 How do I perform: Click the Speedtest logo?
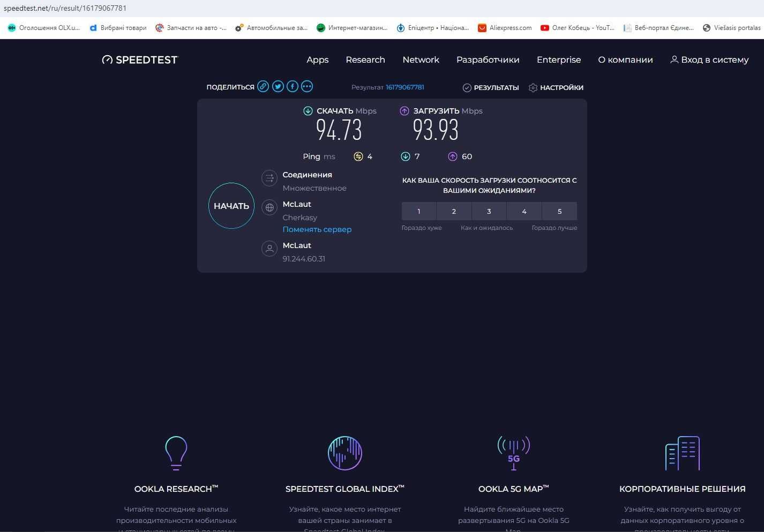[x=140, y=60]
